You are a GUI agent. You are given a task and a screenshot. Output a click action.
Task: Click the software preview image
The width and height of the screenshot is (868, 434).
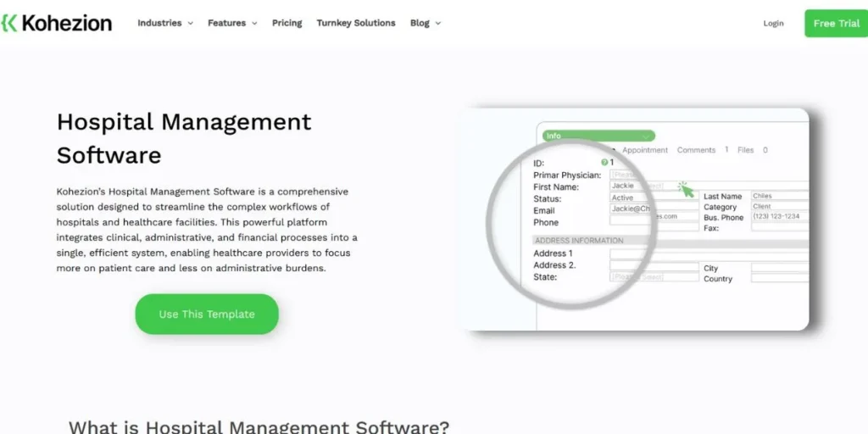click(x=634, y=220)
